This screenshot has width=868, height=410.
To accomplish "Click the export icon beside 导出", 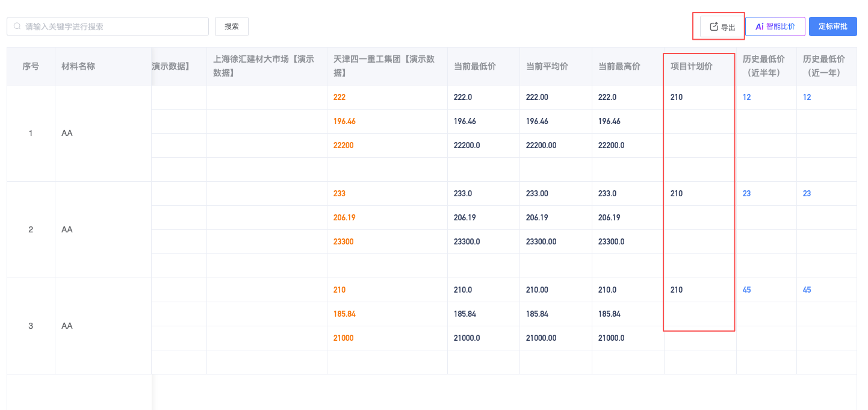I will (x=714, y=26).
